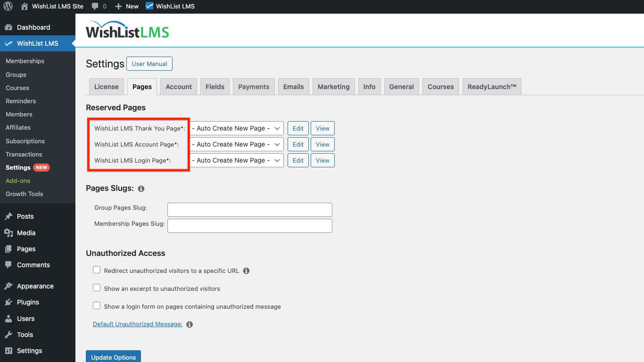This screenshot has width=644, height=362.
Task: Expand the Account Page selector
Action: point(236,144)
